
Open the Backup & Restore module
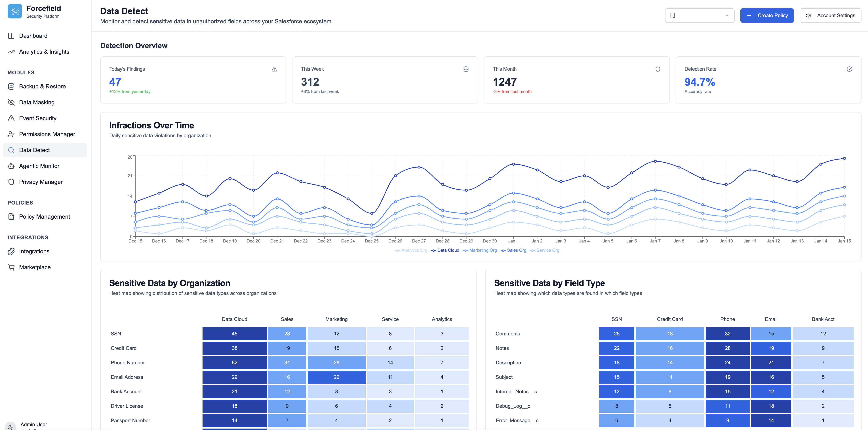pyautogui.click(x=42, y=86)
